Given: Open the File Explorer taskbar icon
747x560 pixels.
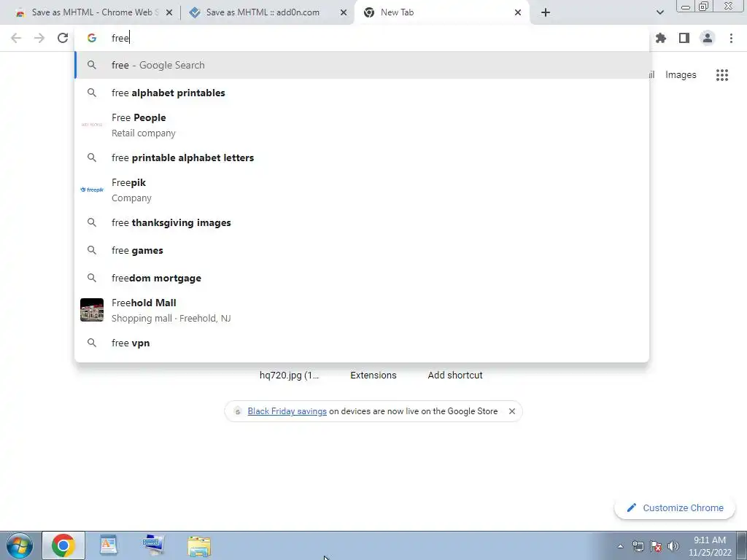Looking at the screenshot, I should tap(199, 547).
